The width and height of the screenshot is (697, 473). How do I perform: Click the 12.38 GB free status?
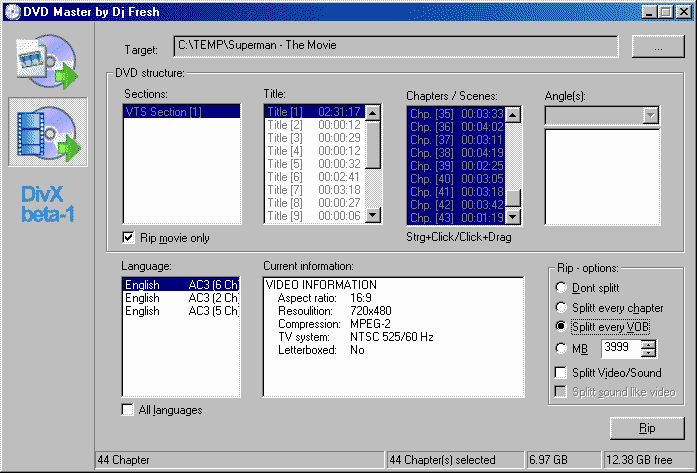coord(647,460)
